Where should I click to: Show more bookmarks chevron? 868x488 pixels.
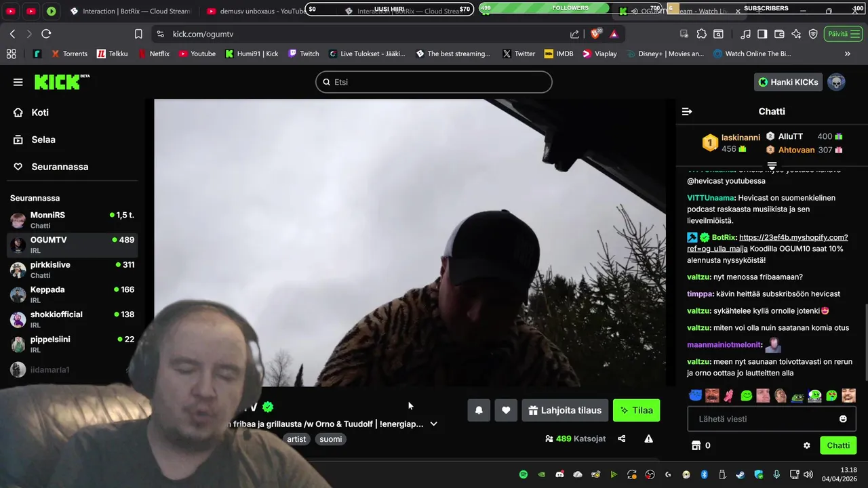[x=847, y=54]
